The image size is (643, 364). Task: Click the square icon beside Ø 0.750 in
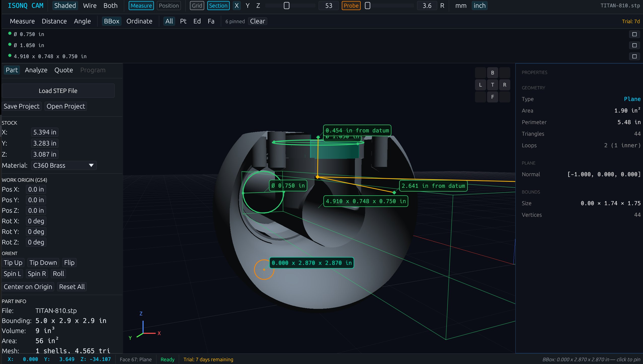[x=634, y=34]
